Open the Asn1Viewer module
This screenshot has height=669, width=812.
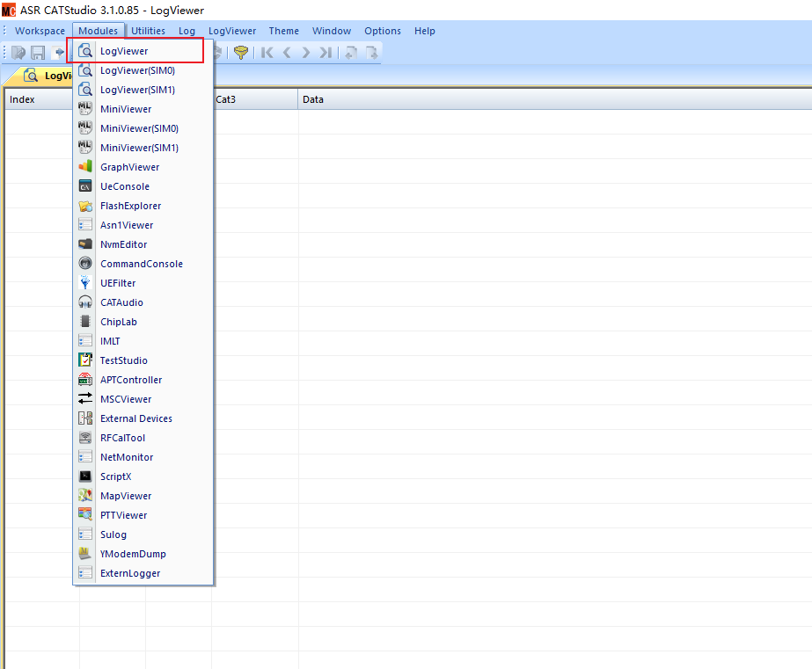point(143,225)
